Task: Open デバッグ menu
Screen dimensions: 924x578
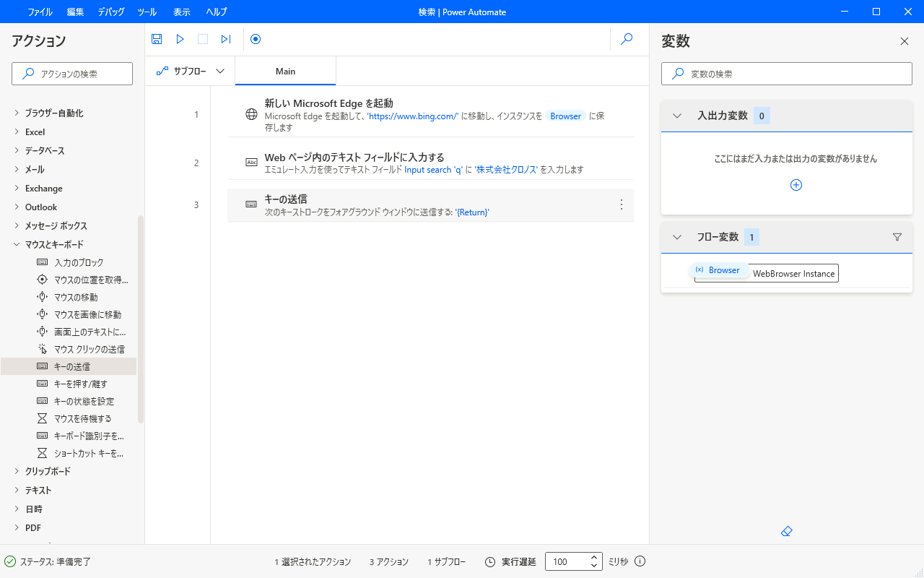Action: click(x=110, y=12)
